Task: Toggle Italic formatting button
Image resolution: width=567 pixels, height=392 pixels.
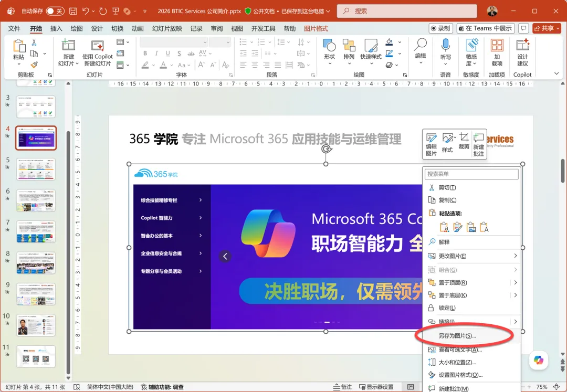Action: pyautogui.click(x=156, y=54)
